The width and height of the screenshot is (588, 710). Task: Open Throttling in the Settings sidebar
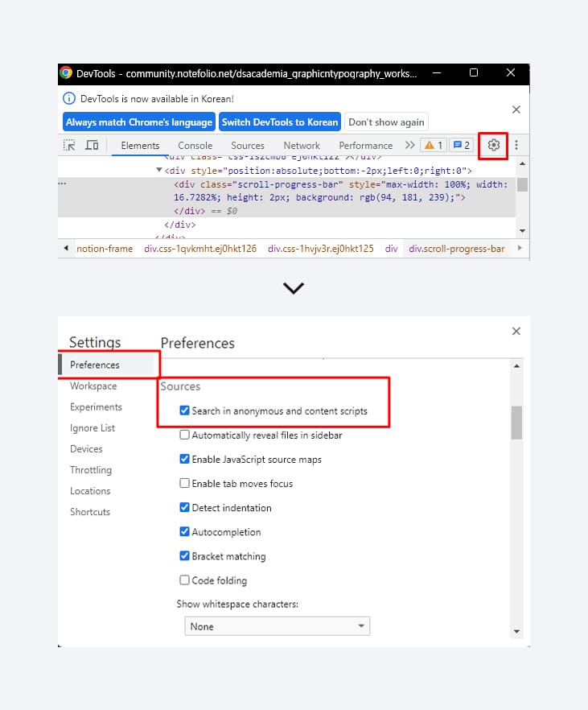coord(90,469)
